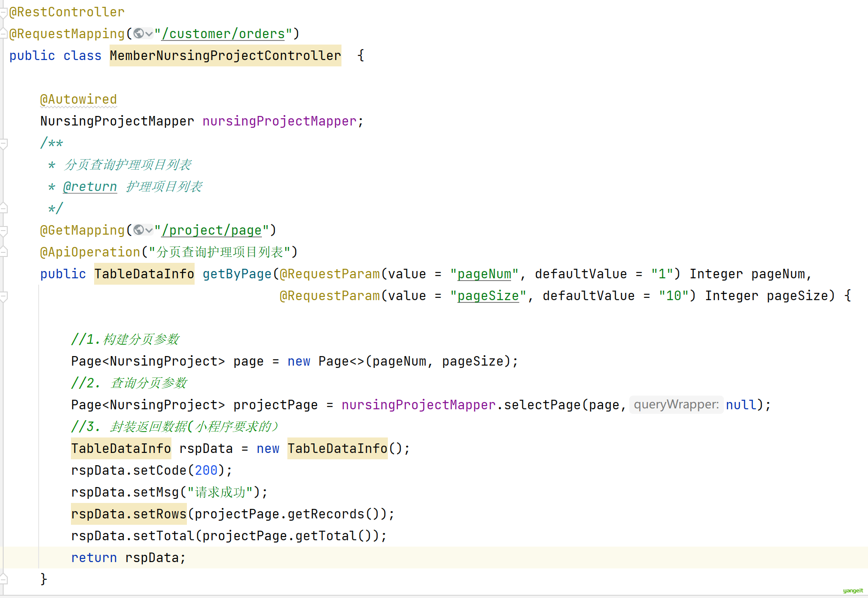The width and height of the screenshot is (868, 598).
Task: Click the @return Javadoc tag
Action: tap(90, 186)
